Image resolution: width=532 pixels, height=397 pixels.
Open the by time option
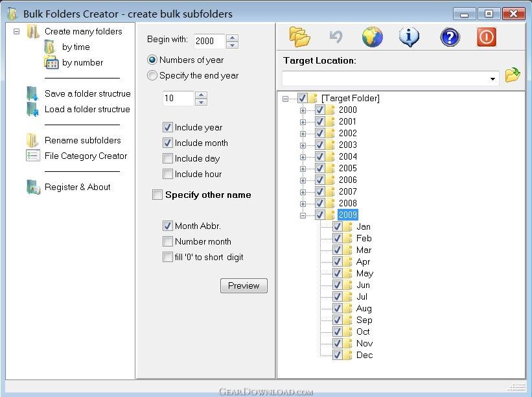[x=76, y=47]
